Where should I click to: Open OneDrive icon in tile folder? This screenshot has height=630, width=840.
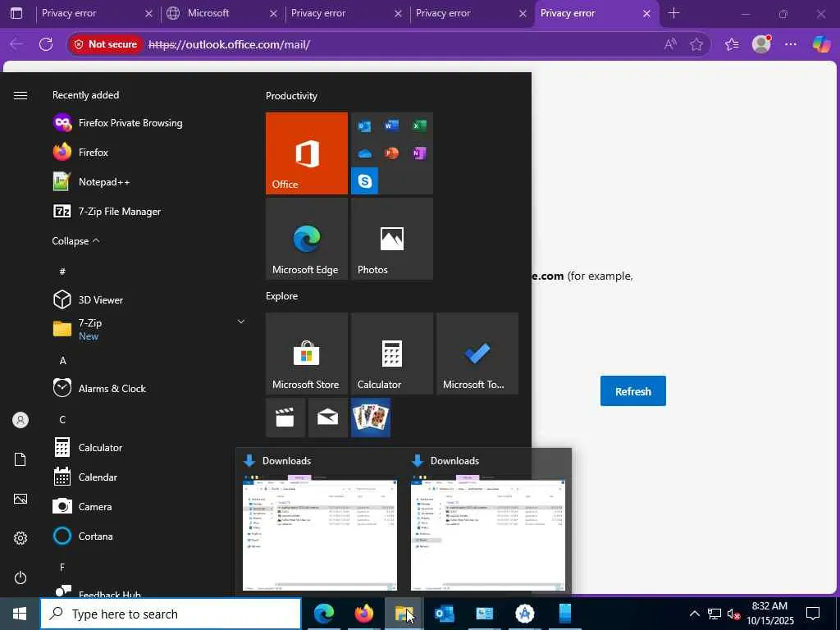[364, 153]
